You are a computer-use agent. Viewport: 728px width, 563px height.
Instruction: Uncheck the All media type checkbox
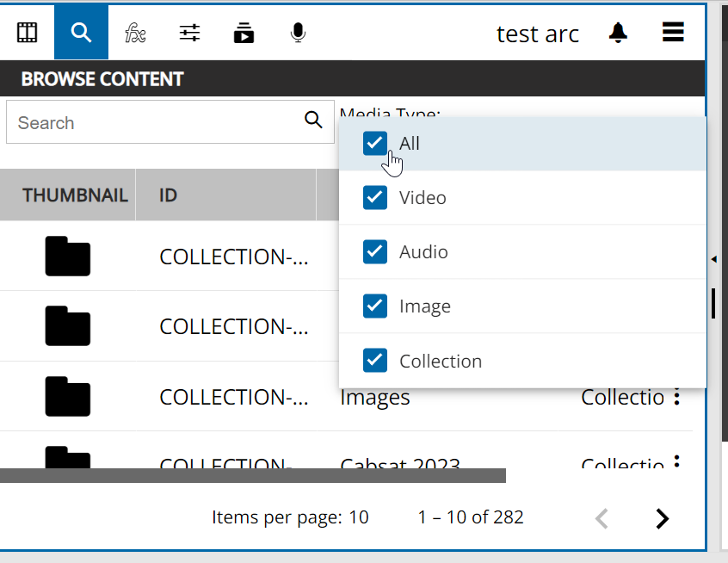(x=375, y=143)
